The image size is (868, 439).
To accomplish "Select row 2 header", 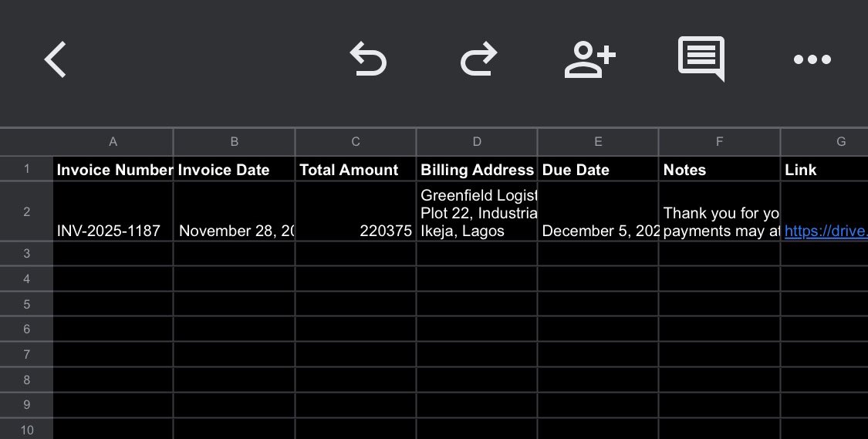I will pyautogui.click(x=26, y=211).
